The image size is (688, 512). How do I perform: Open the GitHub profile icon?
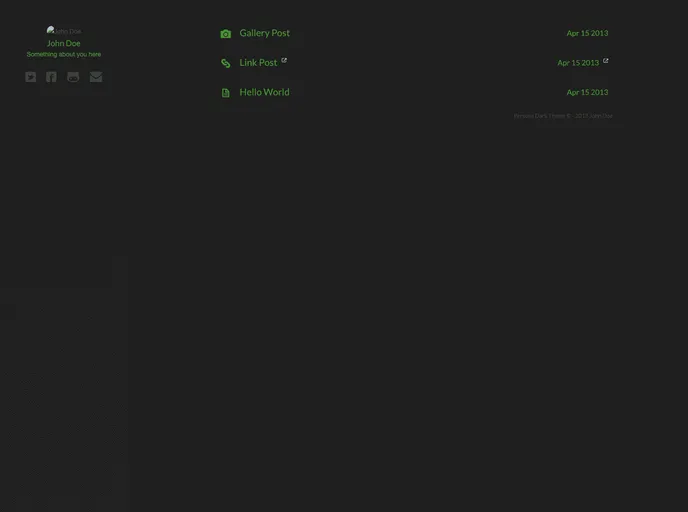(x=73, y=77)
